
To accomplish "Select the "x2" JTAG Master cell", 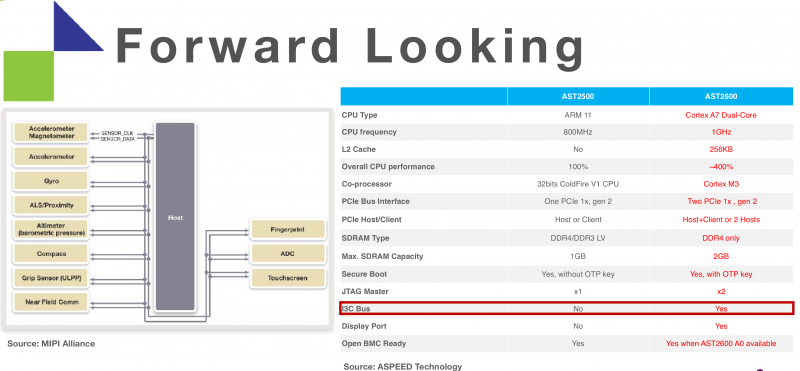I will click(x=721, y=291).
